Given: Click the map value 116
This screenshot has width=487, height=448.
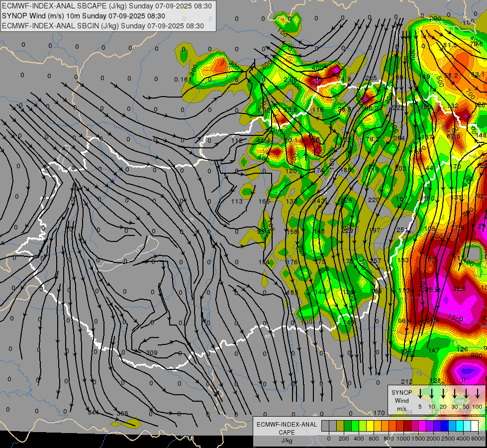Looking at the screenshot, I should pyautogui.click(x=318, y=110).
